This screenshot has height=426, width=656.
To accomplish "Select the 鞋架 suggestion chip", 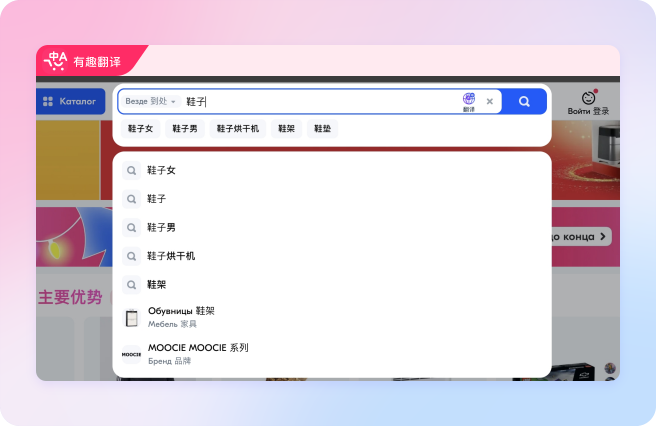I will coord(287,128).
